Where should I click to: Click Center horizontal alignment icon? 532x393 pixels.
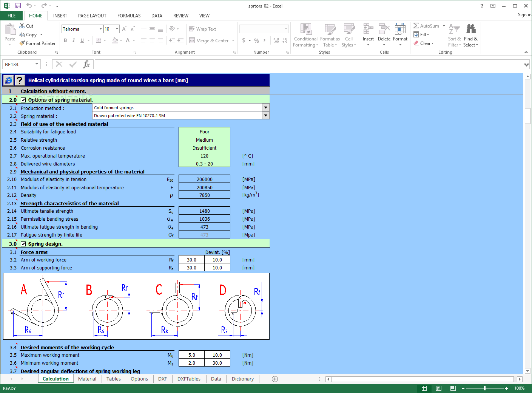(152, 40)
